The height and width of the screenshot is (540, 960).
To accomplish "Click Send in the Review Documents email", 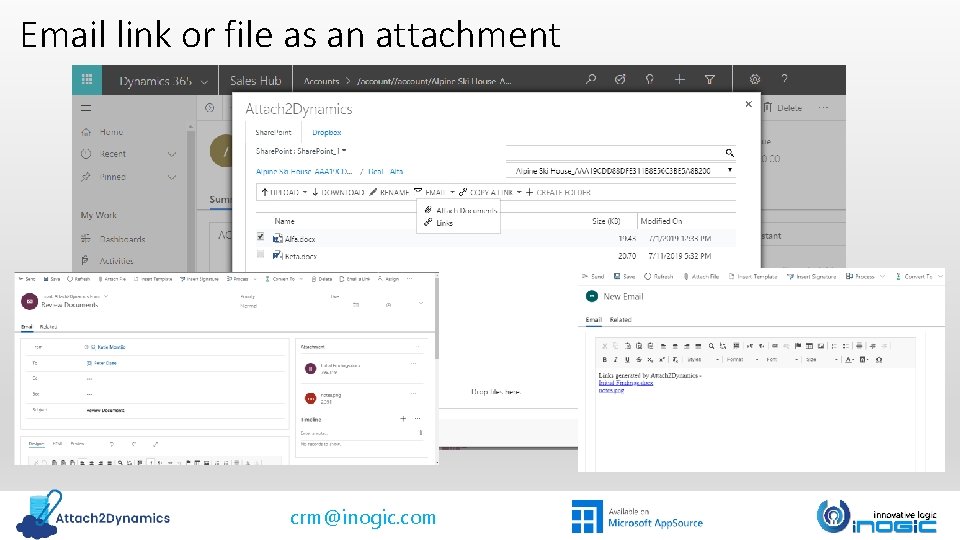I will coord(27,279).
